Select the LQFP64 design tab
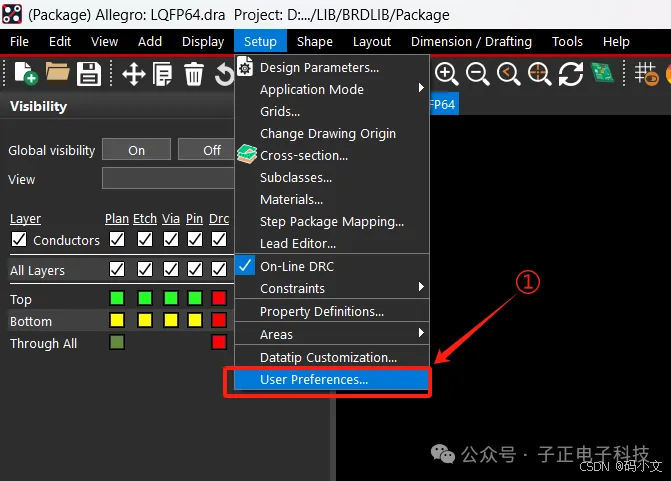Image resolution: width=671 pixels, height=481 pixels. click(x=444, y=104)
